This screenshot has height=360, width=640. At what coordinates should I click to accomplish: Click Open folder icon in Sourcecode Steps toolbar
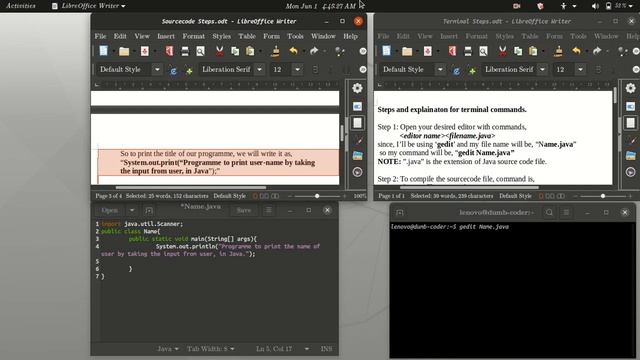(124, 51)
